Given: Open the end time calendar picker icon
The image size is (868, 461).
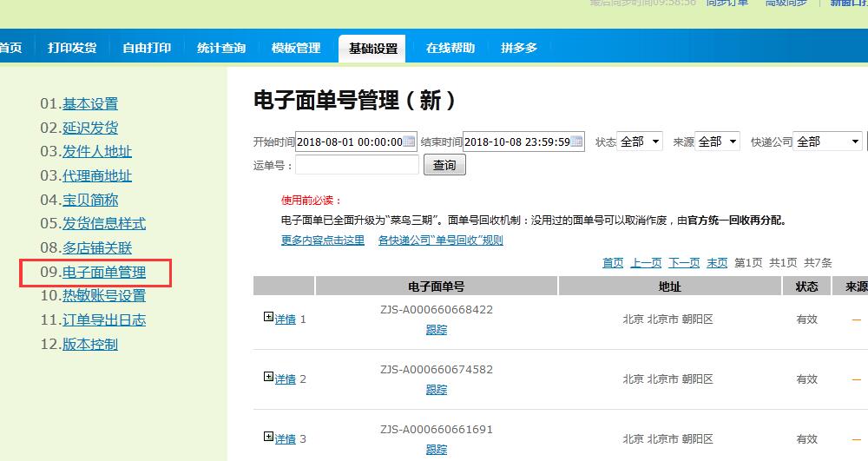Looking at the screenshot, I should click(577, 142).
